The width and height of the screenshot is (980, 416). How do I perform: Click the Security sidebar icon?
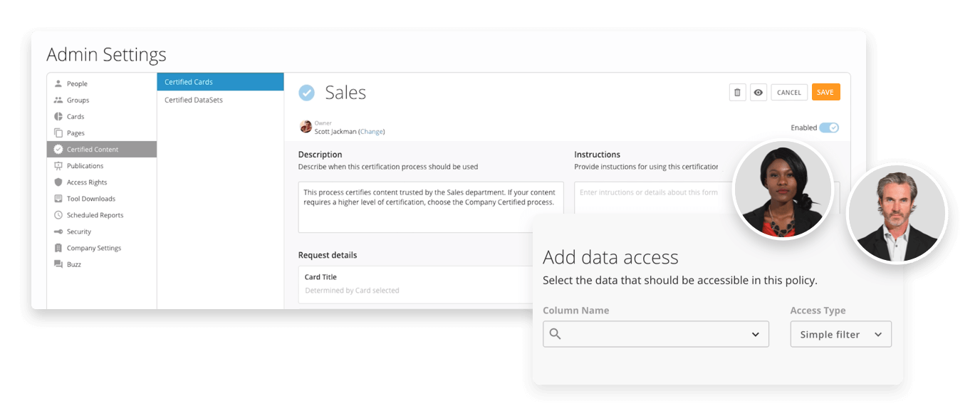click(x=58, y=231)
